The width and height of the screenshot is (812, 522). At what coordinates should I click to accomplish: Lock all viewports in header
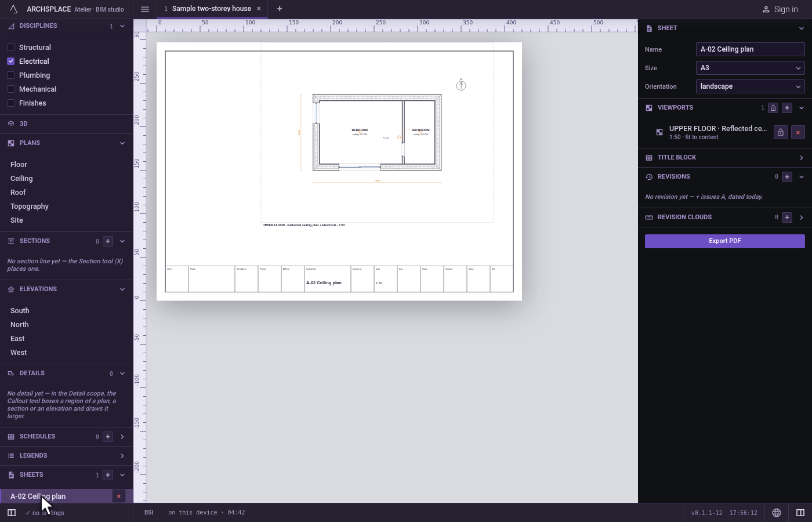point(773,108)
